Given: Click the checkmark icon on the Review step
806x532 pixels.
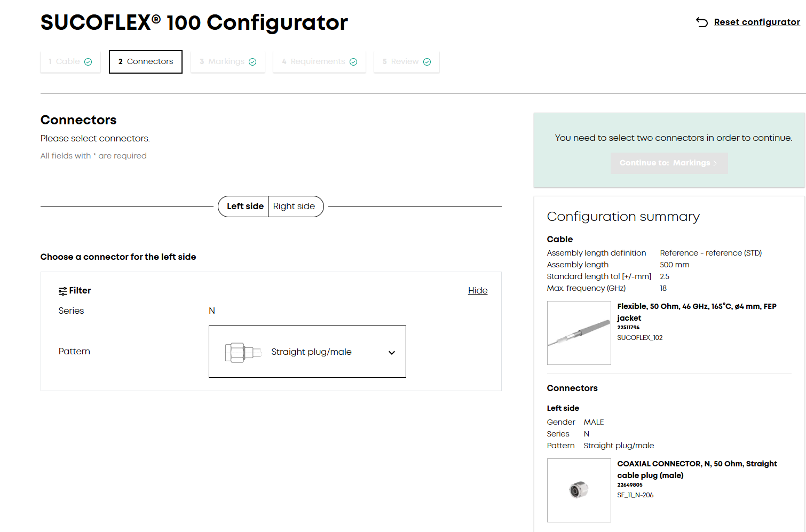Looking at the screenshot, I should [427, 61].
